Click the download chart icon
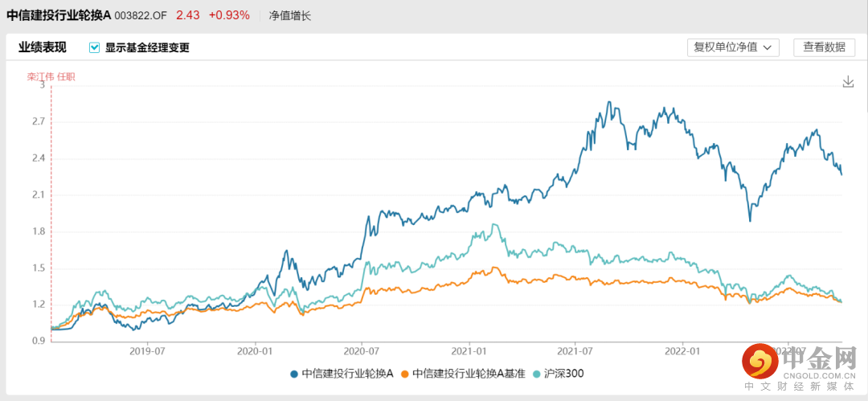This screenshot has width=868, height=401. (x=848, y=82)
